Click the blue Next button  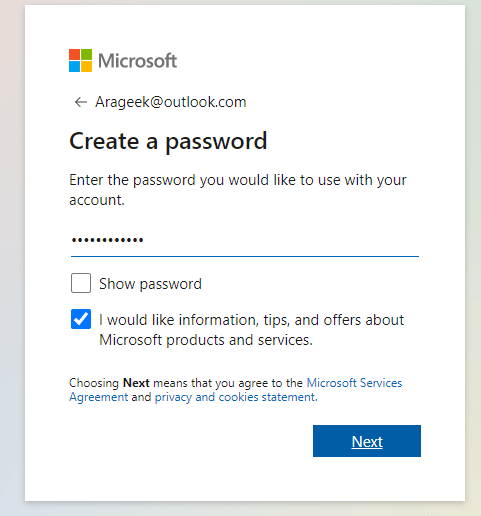tap(367, 441)
